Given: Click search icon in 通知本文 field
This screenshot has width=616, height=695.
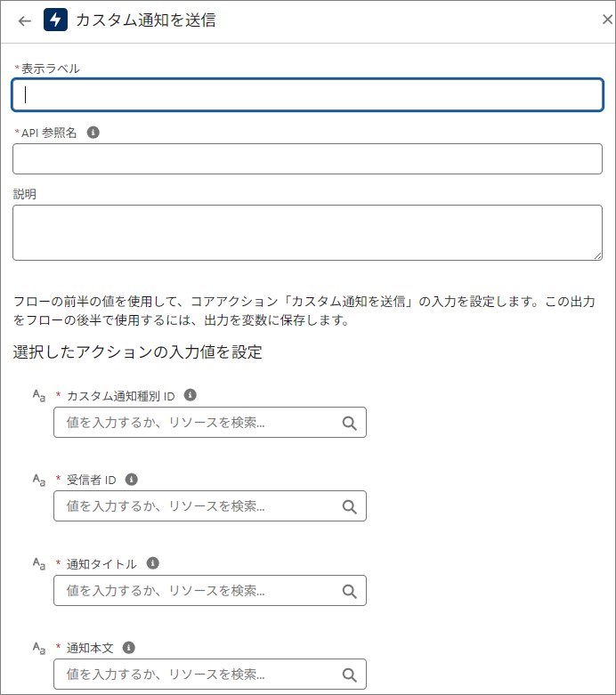Looking at the screenshot, I should point(349,674).
